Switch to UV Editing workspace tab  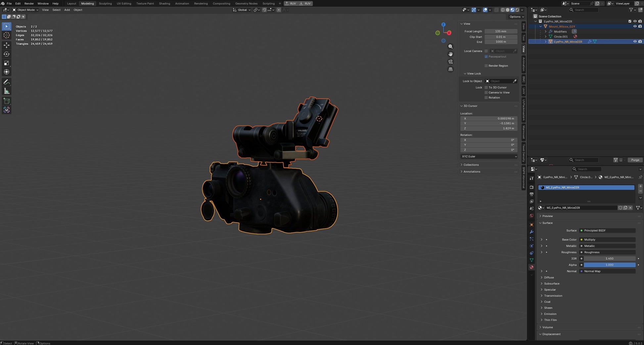click(x=124, y=3)
